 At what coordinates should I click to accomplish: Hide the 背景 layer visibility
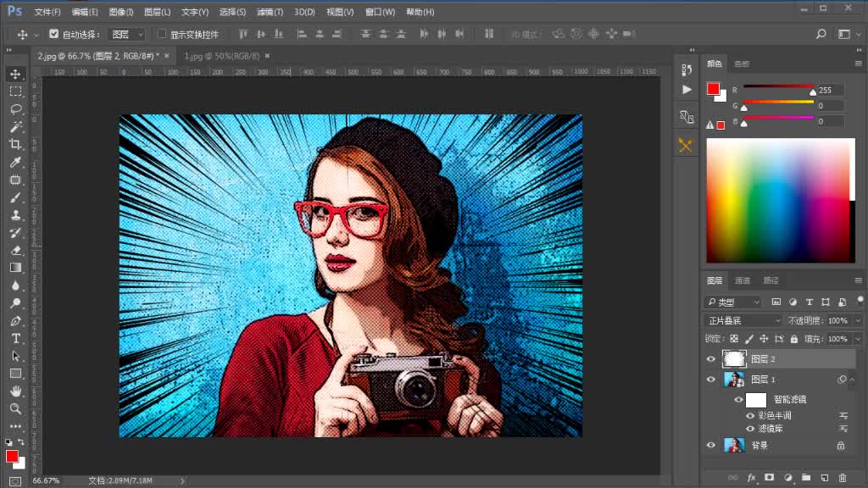click(x=710, y=445)
